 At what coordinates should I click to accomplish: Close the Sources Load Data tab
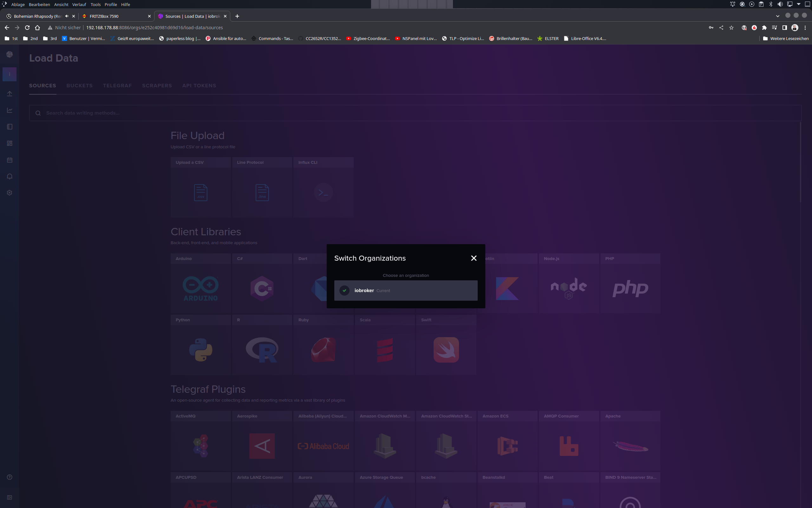tap(225, 16)
